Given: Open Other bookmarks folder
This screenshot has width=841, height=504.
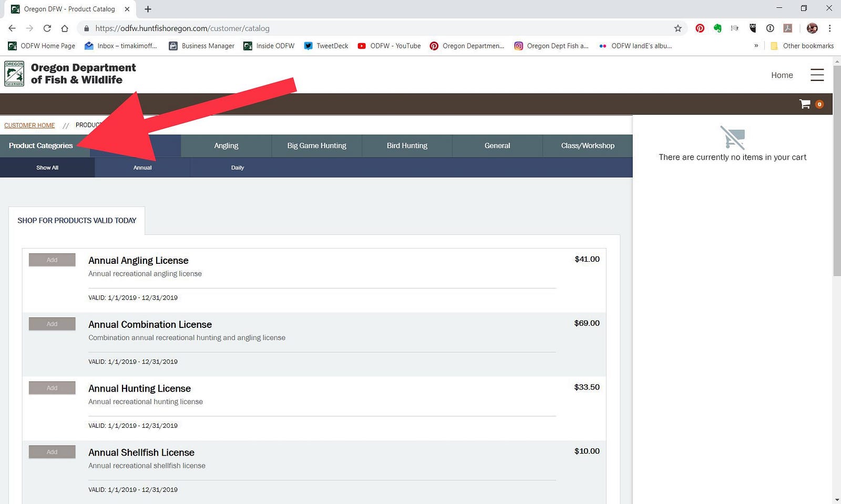Looking at the screenshot, I should coord(802,46).
